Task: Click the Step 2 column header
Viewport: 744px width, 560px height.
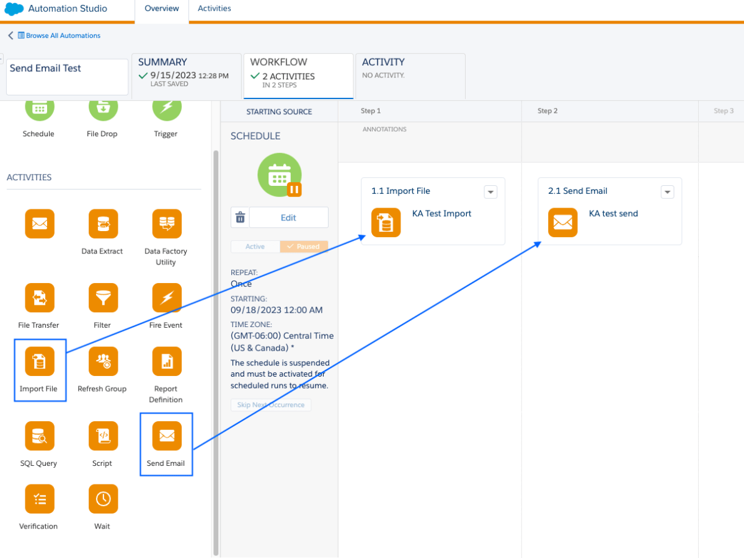Action: (547, 111)
